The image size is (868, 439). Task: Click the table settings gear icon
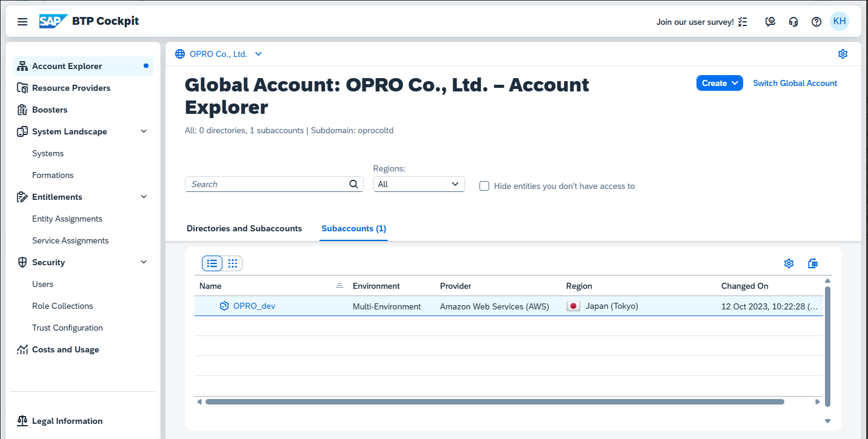(x=789, y=263)
